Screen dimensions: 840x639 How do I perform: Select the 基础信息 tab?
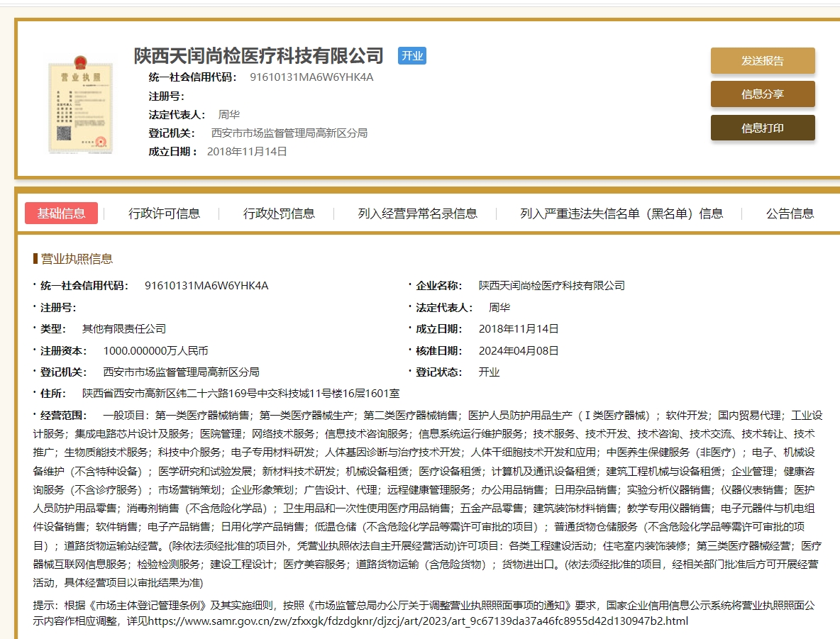(x=61, y=213)
